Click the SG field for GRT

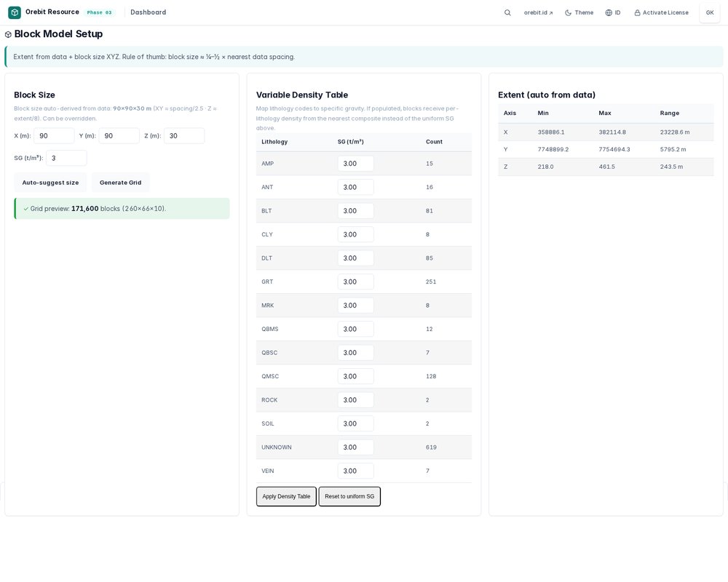point(355,282)
